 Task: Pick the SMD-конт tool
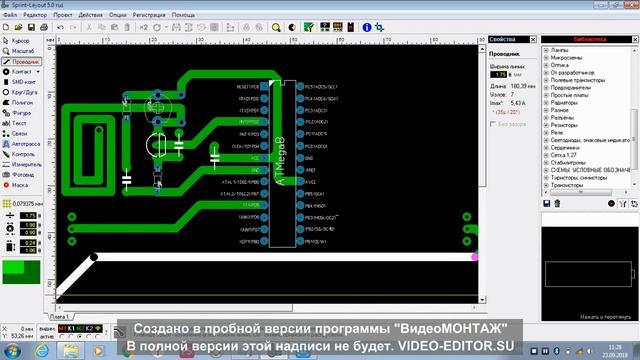21,82
